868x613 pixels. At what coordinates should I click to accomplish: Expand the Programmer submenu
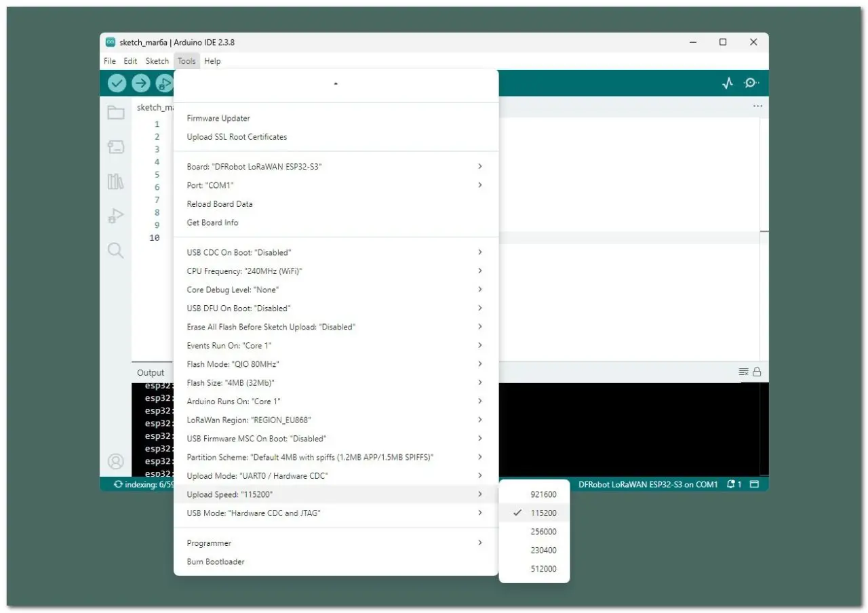point(336,543)
